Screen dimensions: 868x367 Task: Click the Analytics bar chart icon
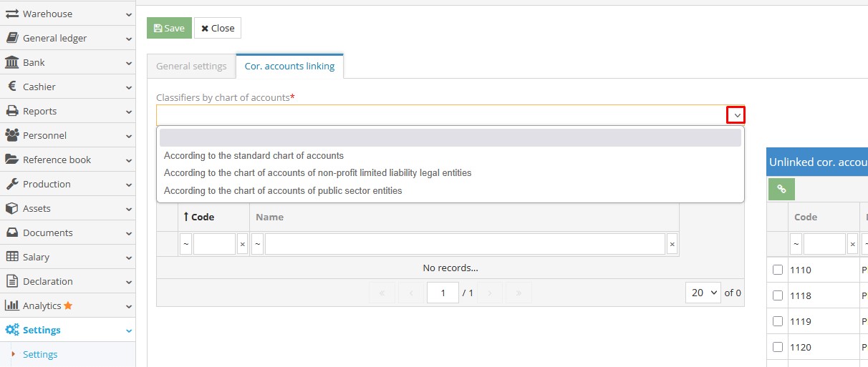click(x=11, y=305)
